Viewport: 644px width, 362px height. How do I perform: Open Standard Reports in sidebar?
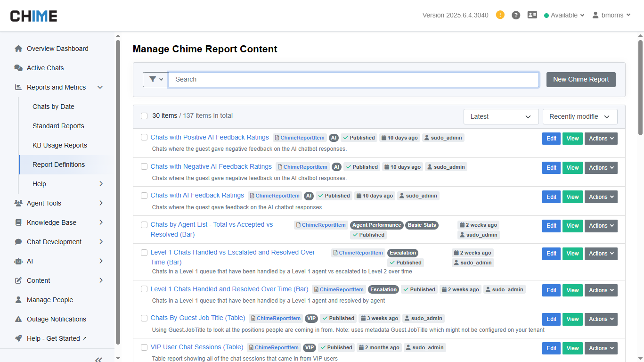pos(58,126)
